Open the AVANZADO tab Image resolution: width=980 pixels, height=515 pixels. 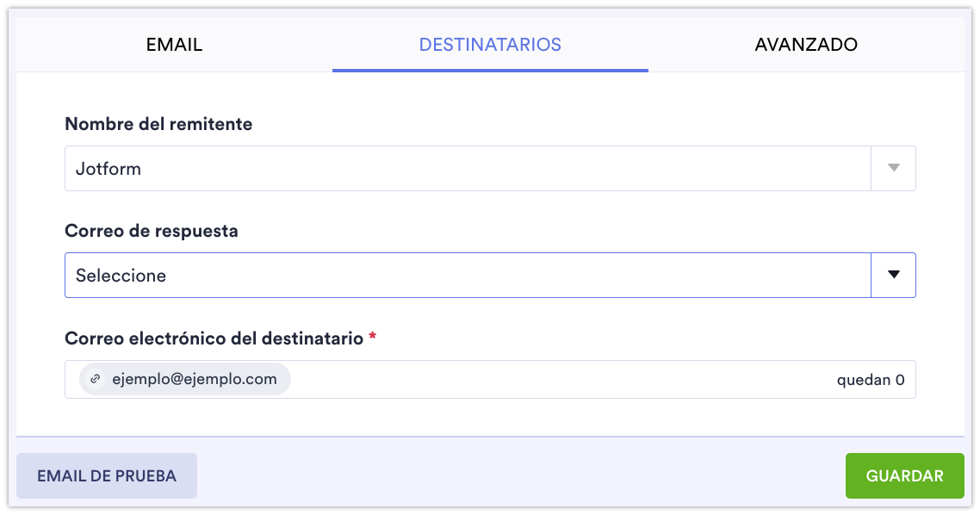806,45
